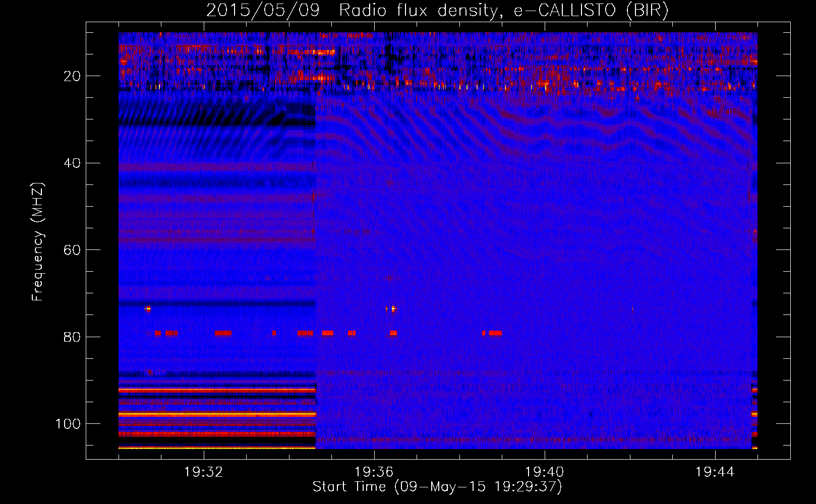
Task: Click the 19:44 time tick label
Action: tap(715, 472)
